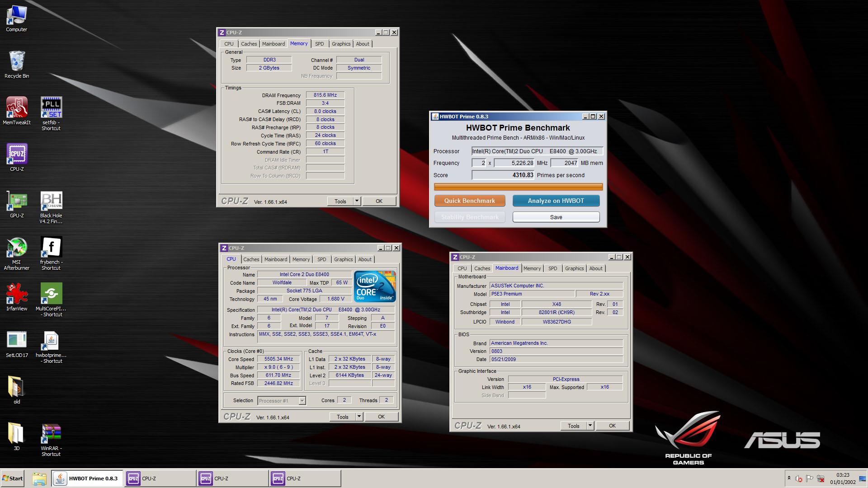868x488 pixels.
Task: Click the Tools button in the Memory CPU-Z window
Action: tap(340, 202)
